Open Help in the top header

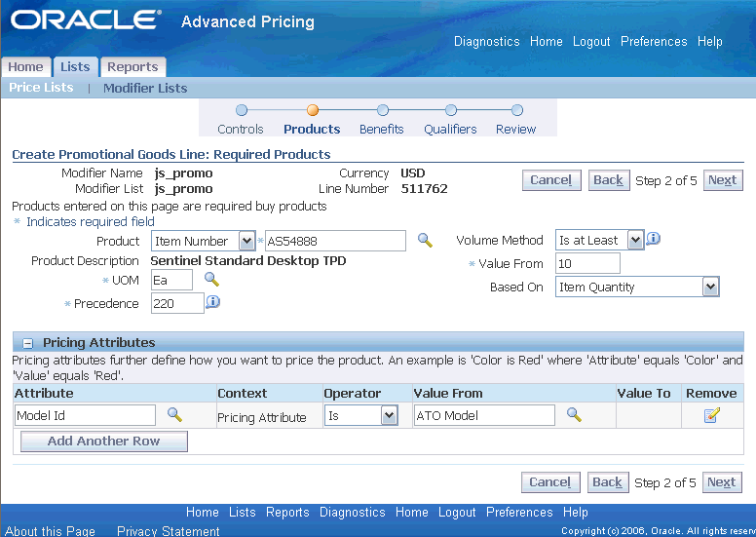click(709, 42)
